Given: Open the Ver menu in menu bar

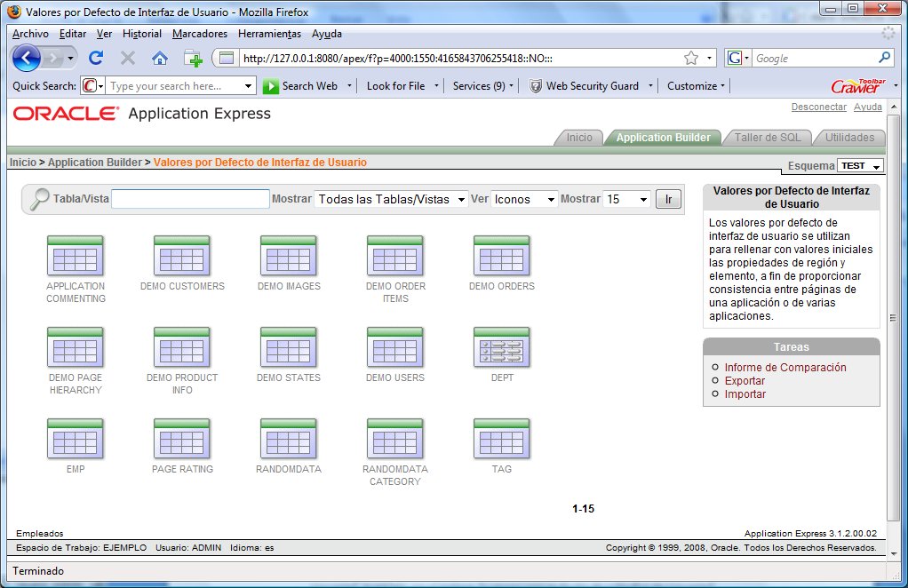Looking at the screenshot, I should 104,34.
